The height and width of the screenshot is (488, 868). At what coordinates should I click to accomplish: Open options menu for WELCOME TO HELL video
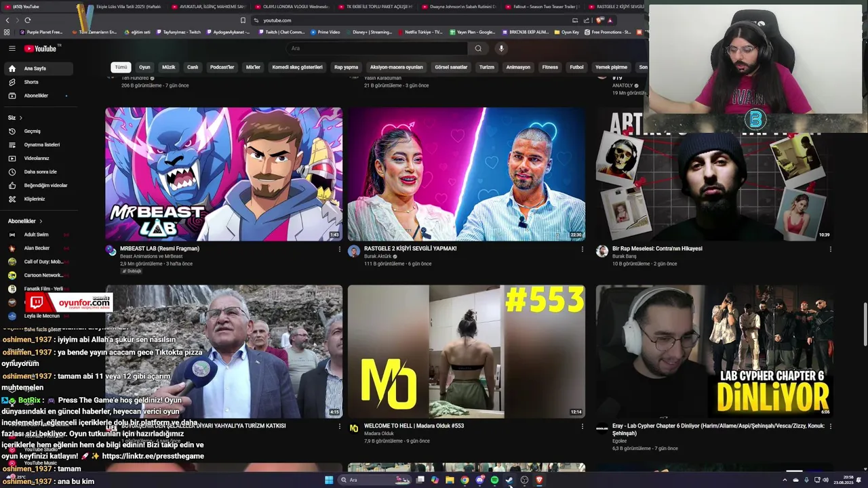coord(582,426)
